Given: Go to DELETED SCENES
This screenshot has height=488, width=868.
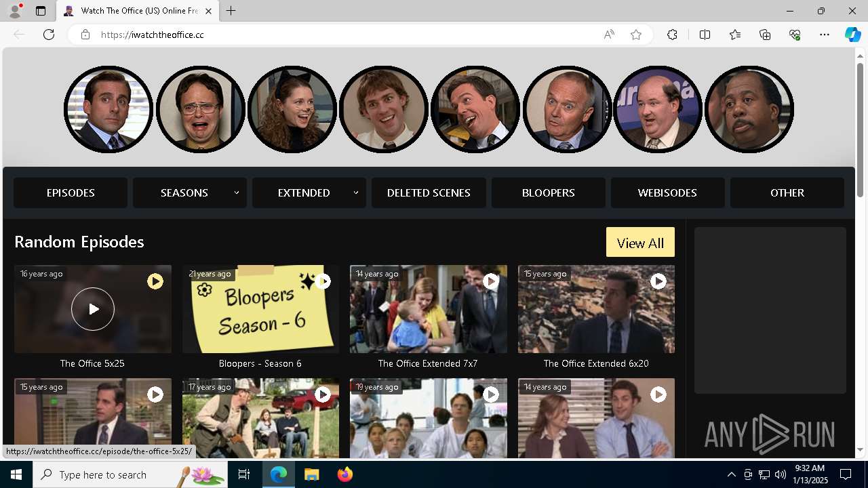Looking at the screenshot, I should click(x=429, y=192).
